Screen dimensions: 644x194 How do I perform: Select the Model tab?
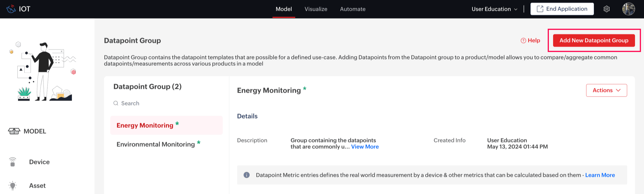[x=284, y=9]
